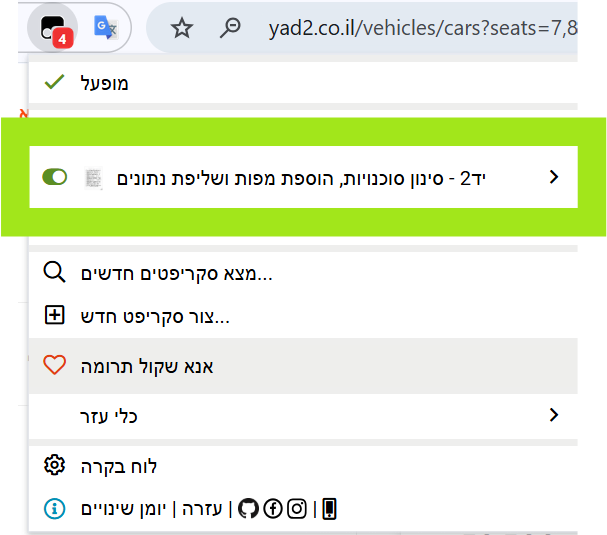This screenshot has height=535, width=607.
Task: Open the עזרה help link
Action: 202,509
